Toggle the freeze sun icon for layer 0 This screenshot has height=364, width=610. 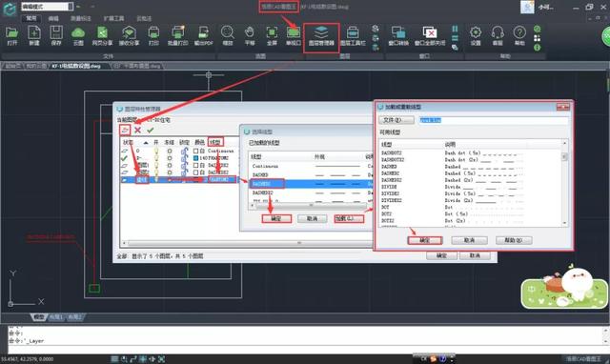coord(170,151)
